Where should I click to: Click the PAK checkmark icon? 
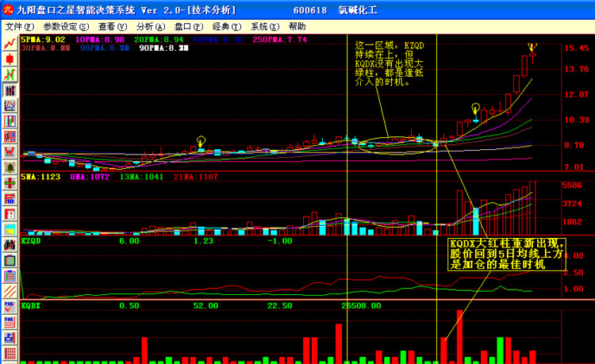(10, 307)
